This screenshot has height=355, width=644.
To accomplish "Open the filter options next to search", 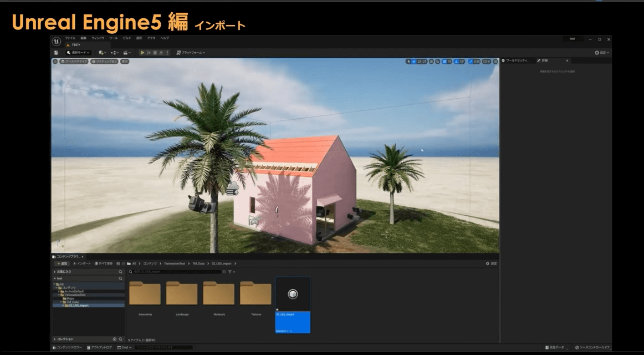I will click(x=231, y=272).
